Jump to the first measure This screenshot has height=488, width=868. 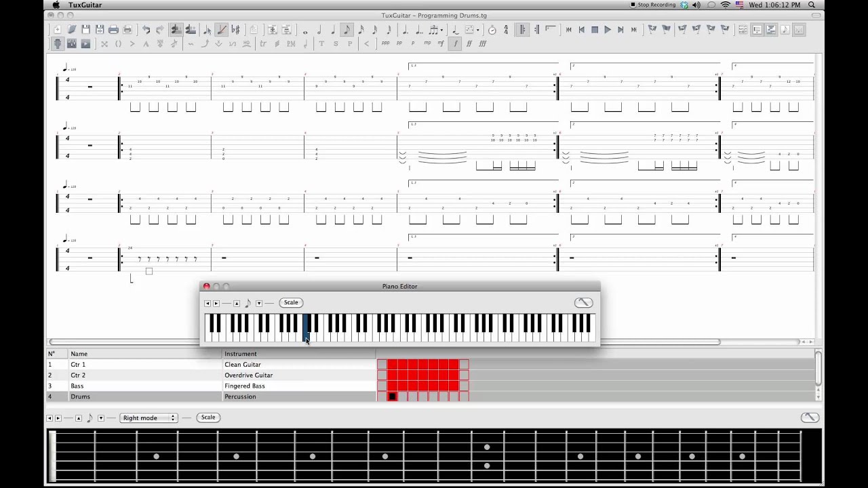coord(568,30)
